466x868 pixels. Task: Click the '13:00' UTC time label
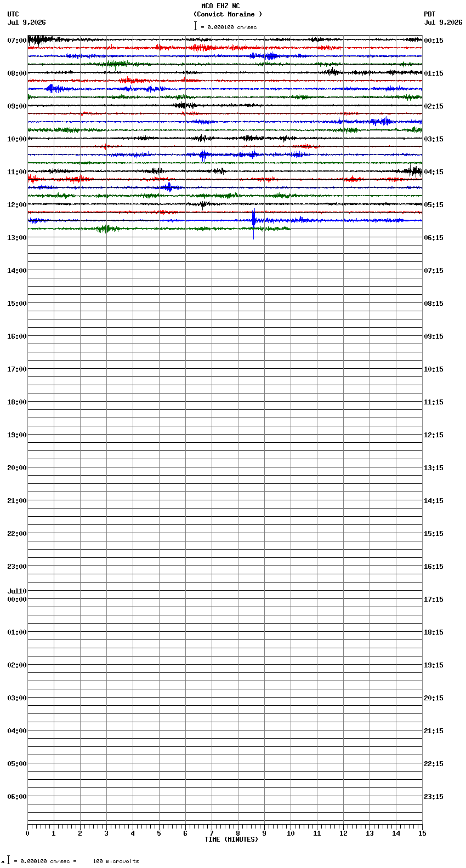coord(17,238)
